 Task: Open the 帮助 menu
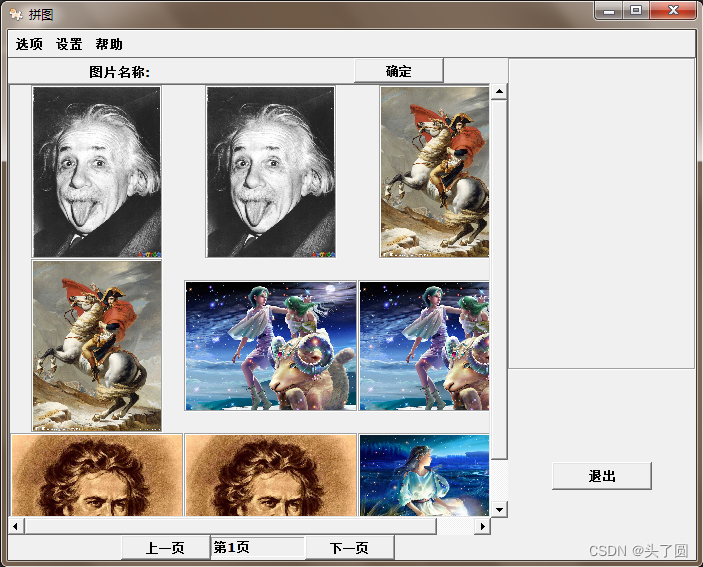click(x=109, y=44)
